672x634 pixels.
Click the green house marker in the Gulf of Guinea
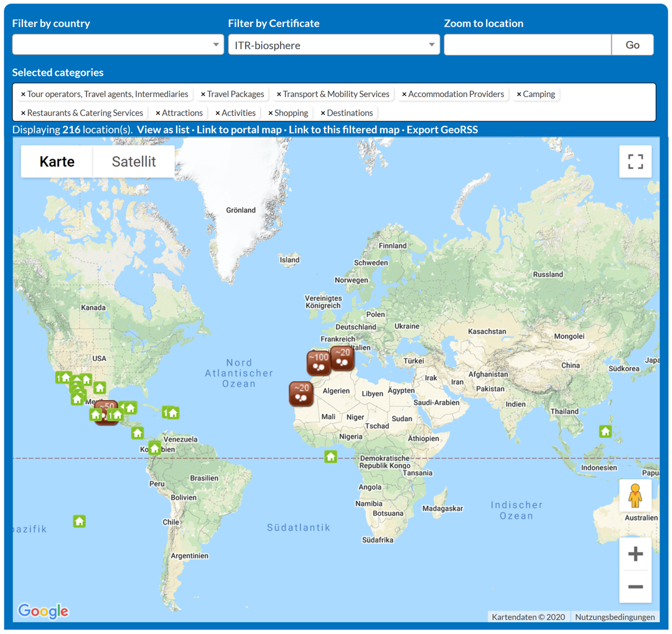coord(330,457)
